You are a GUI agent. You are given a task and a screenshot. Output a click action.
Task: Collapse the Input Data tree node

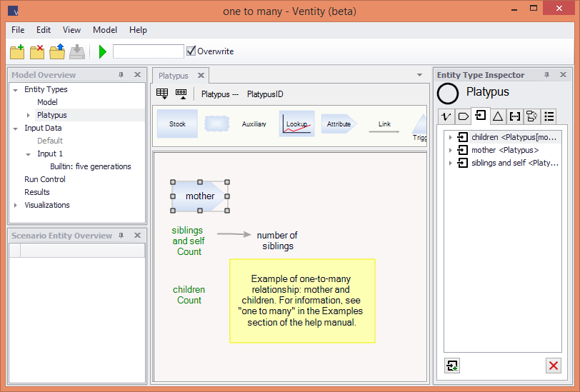[x=16, y=129]
